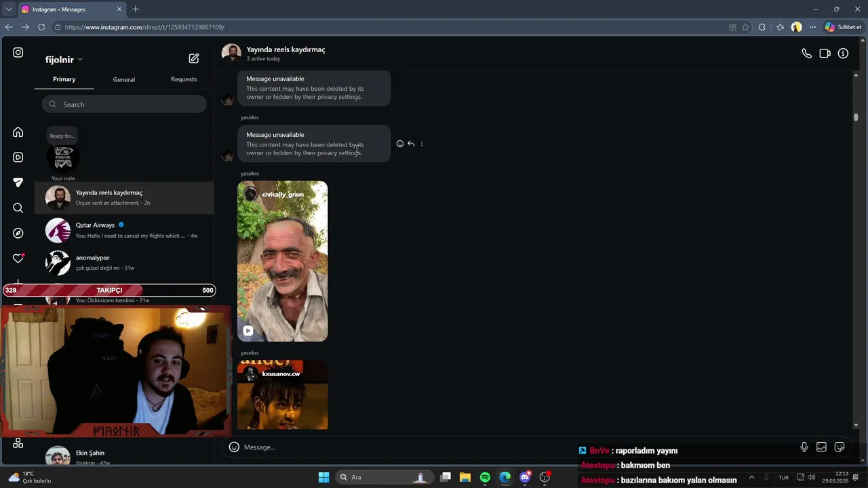Click the Sohbet et Copilot button
868x488 pixels.
click(843, 27)
